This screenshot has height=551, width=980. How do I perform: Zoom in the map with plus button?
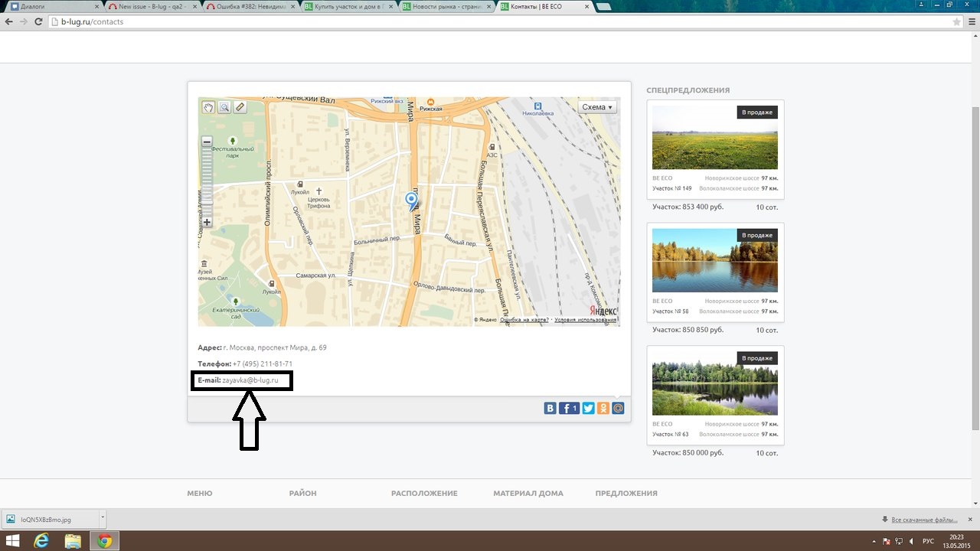tap(207, 223)
